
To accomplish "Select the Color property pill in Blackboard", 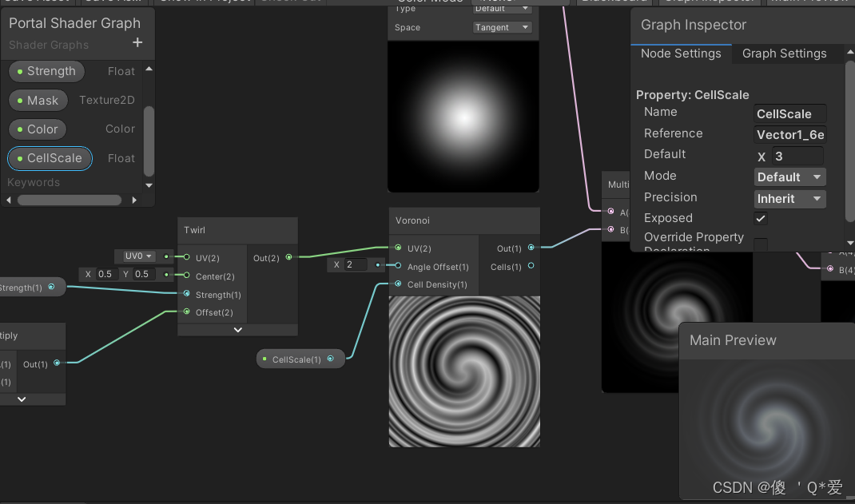I will tap(38, 129).
